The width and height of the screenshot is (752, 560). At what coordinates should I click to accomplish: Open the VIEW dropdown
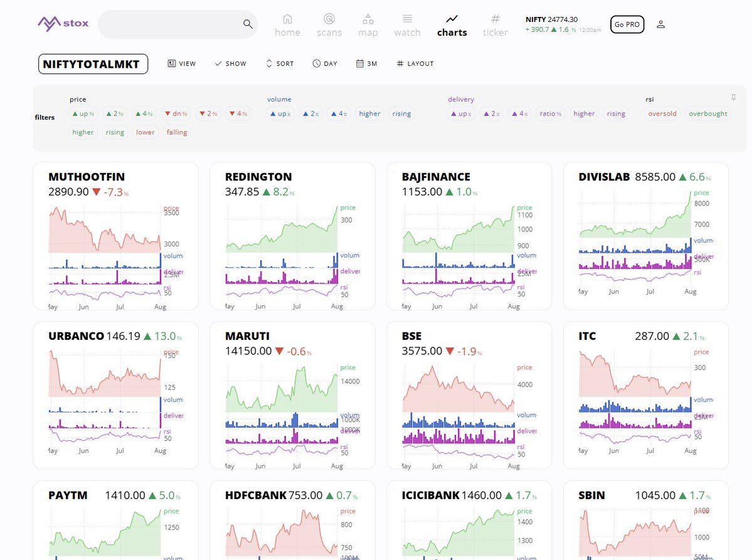pos(182,64)
